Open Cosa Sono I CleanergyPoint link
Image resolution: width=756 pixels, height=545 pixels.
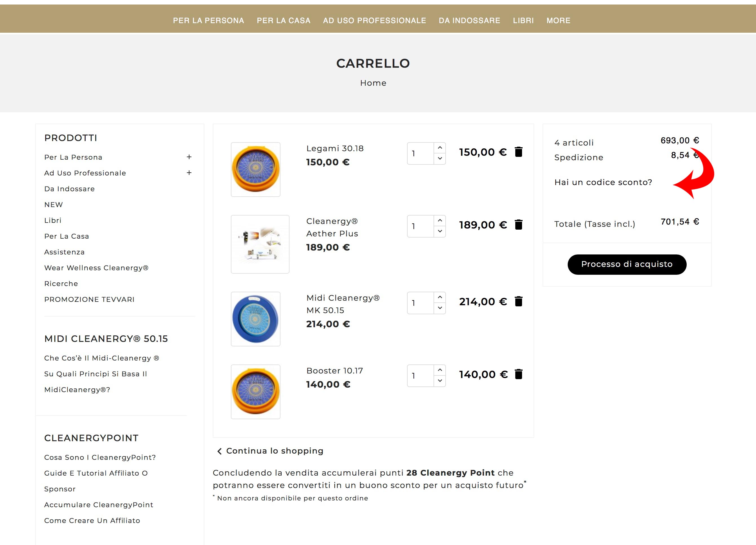[100, 457]
